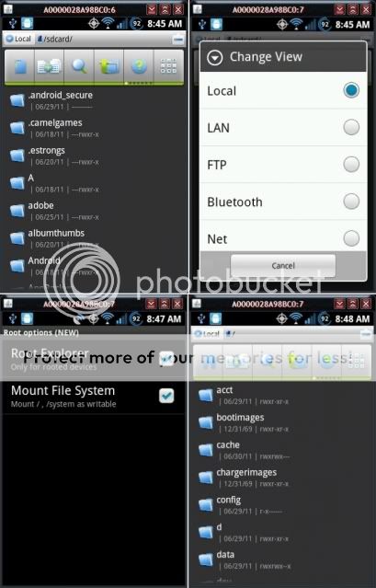Select the LAN radio option
Viewport: 376px width, 588px height.
pyautogui.click(x=351, y=127)
